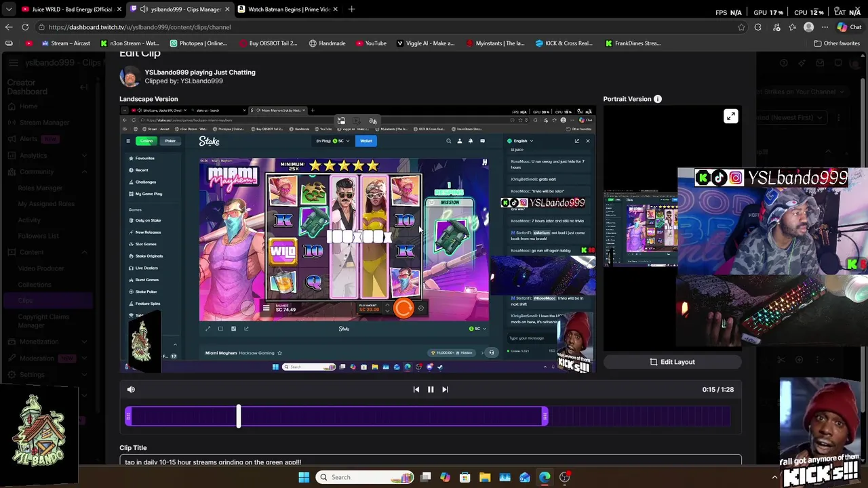The width and height of the screenshot is (868, 488).
Task: Open a new browser tab
Action: click(x=351, y=9)
